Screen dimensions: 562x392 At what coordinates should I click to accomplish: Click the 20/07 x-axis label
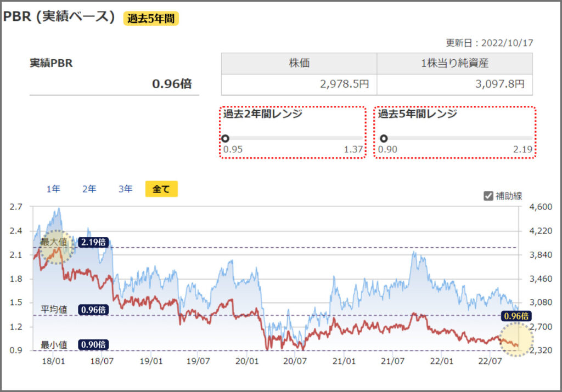[x=295, y=361]
